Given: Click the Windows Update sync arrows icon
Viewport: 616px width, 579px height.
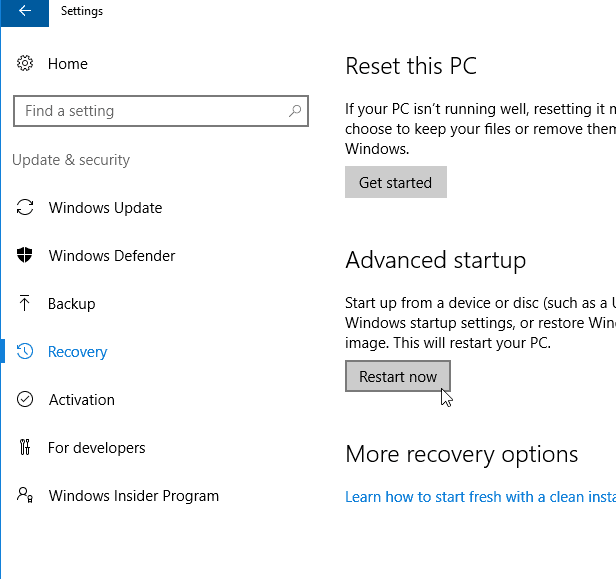Looking at the screenshot, I should coord(25,208).
